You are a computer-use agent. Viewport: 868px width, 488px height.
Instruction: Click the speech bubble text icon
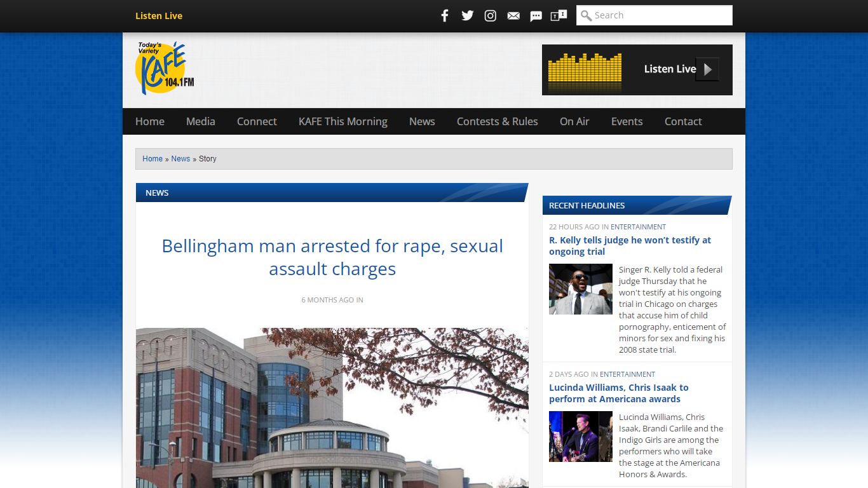tap(536, 16)
